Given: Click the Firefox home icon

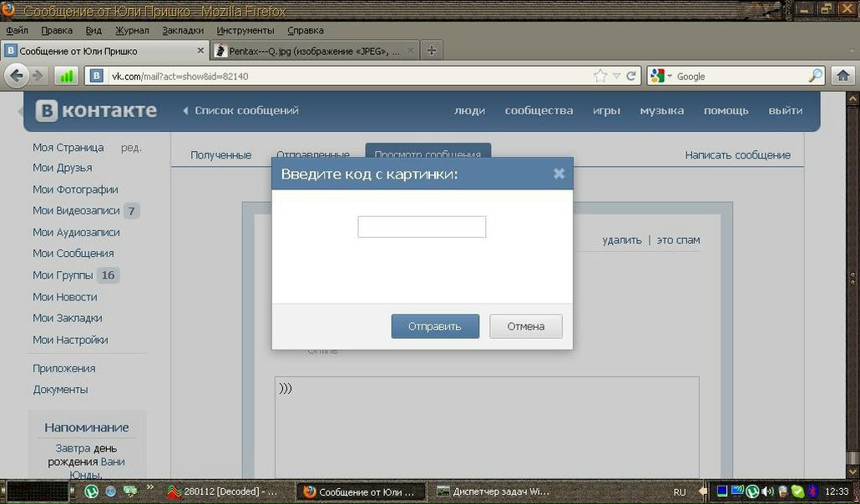Looking at the screenshot, I should point(842,76).
